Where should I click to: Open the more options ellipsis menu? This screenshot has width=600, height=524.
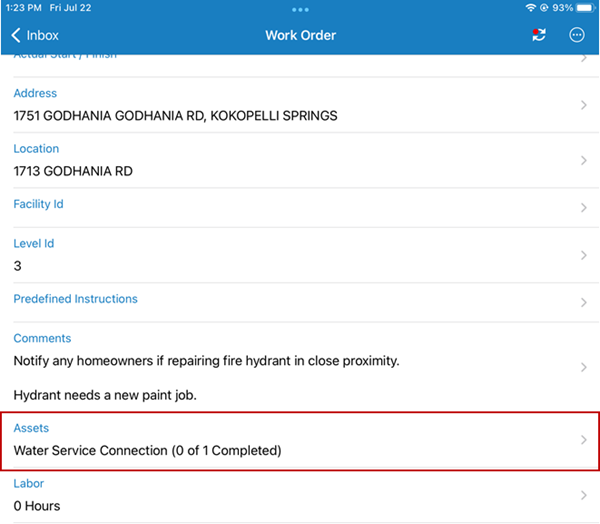click(x=576, y=35)
